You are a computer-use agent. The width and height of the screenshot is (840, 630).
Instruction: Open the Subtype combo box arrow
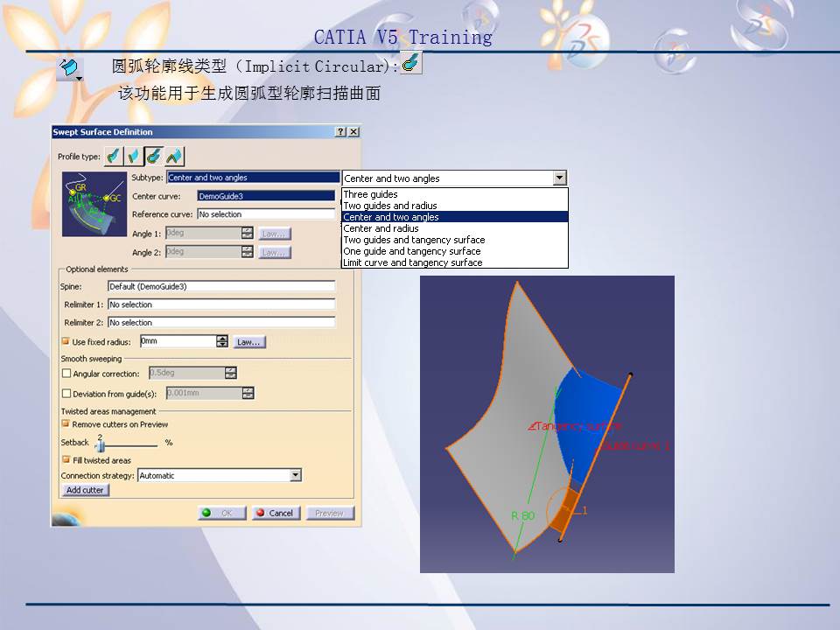coord(558,178)
